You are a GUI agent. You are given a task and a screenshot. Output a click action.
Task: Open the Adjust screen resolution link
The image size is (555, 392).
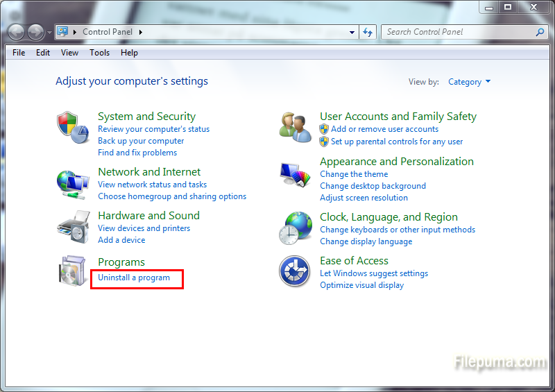[364, 198]
